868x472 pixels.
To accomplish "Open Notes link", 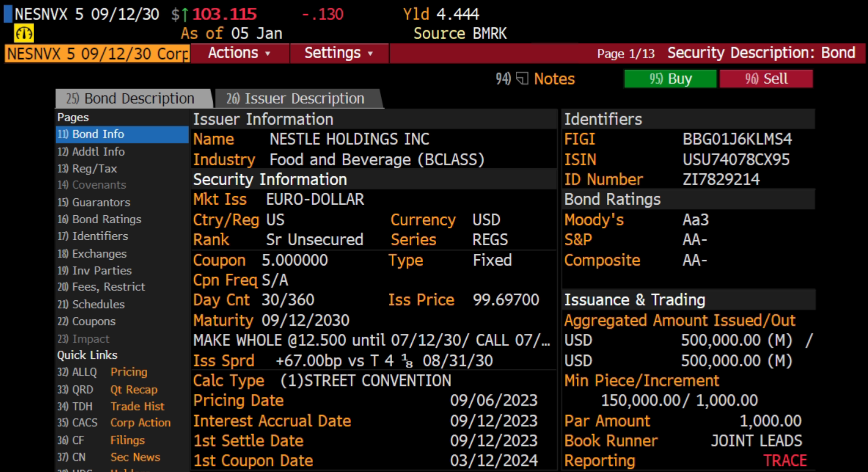I will pyautogui.click(x=554, y=79).
